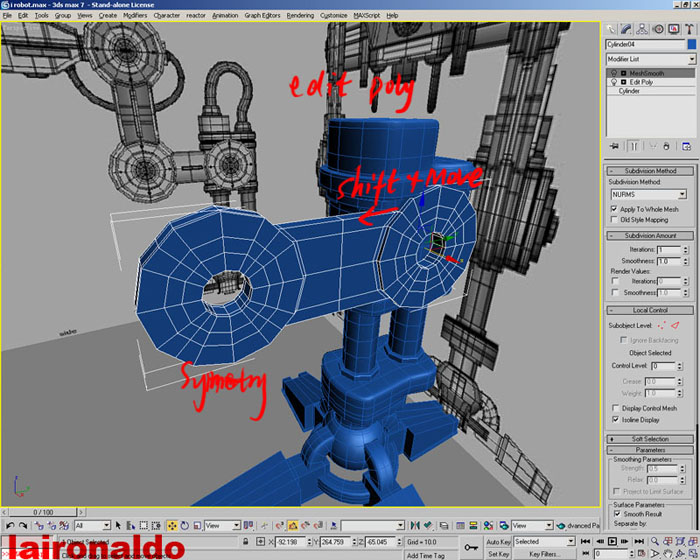Open the Graph Editors menu
The width and height of the screenshot is (700, 560).
pos(262,16)
